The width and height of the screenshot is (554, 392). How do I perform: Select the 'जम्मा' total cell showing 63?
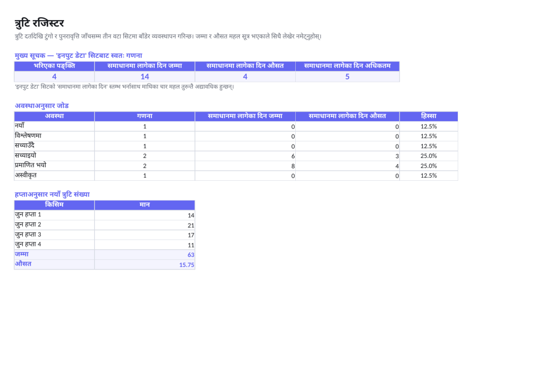[145, 255]
